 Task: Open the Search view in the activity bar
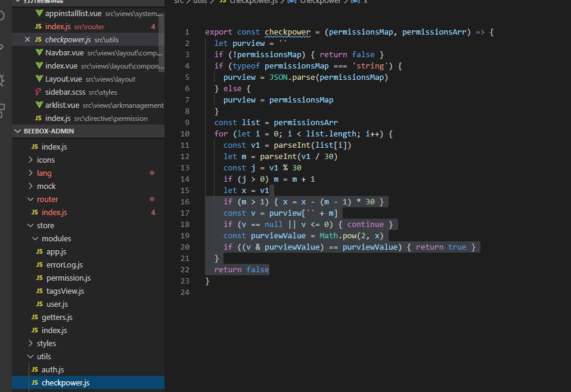coord(2,15)
